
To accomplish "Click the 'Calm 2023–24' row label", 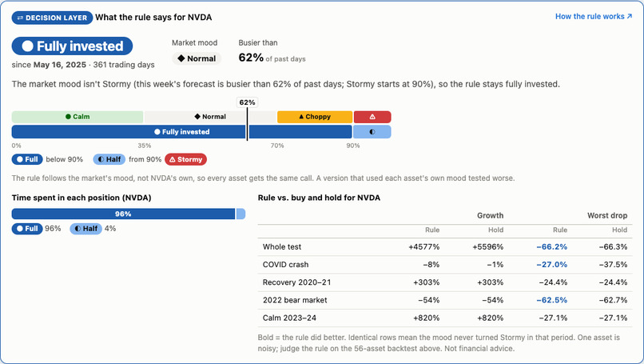I will [x=289, y=318].
